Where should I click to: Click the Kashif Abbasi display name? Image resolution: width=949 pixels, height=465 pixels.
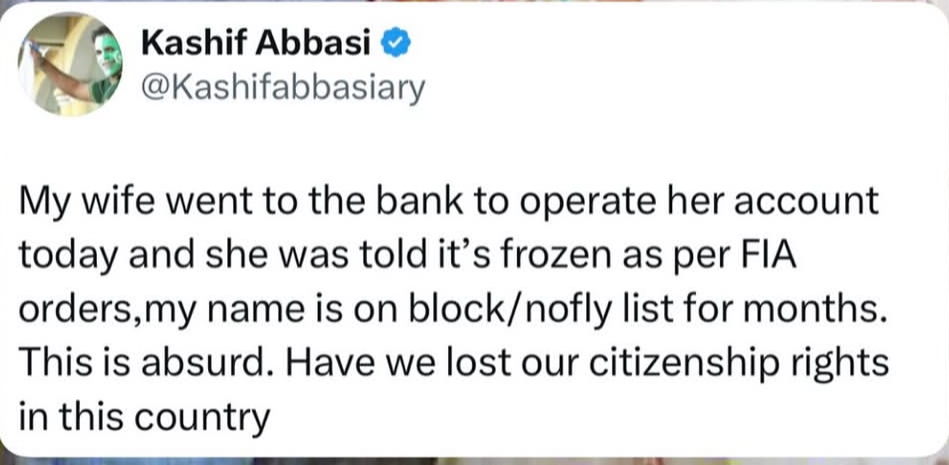coord(255,43)
